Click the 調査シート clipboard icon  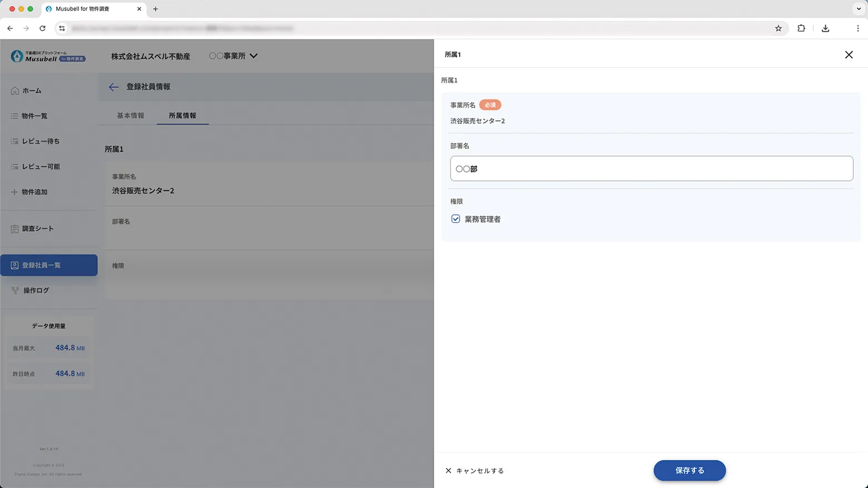point(15,229)
